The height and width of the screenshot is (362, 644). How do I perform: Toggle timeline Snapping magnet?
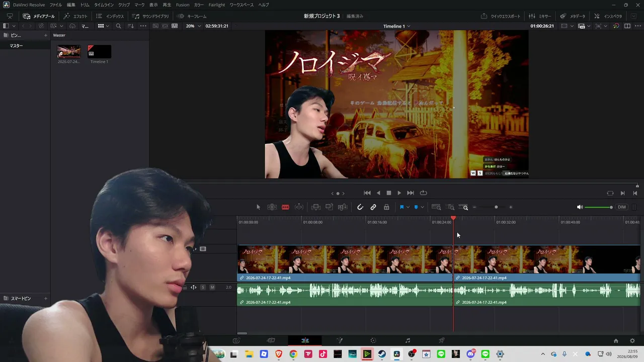point(360,207)
